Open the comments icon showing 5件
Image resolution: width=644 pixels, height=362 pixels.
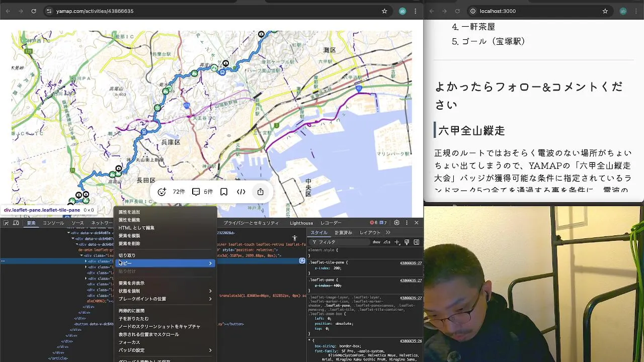click(x=196, y=192)
